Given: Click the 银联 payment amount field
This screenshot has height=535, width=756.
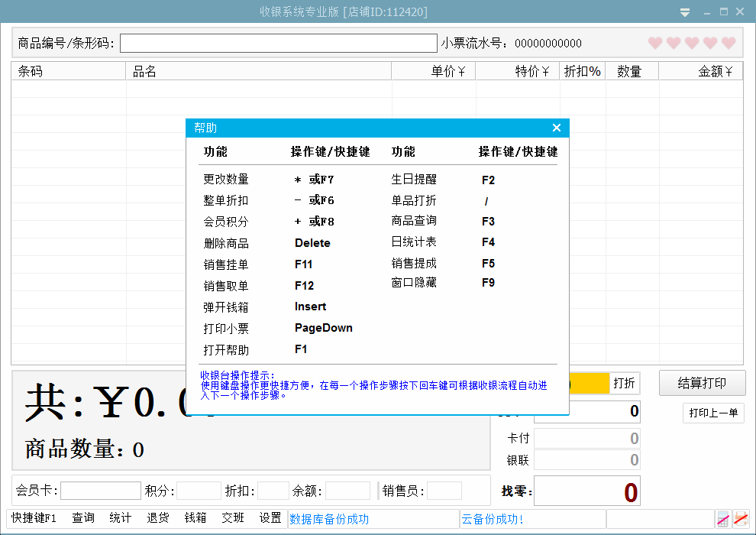Looking at the screenshot, I should pyautogui.click(x=586, y=460).
